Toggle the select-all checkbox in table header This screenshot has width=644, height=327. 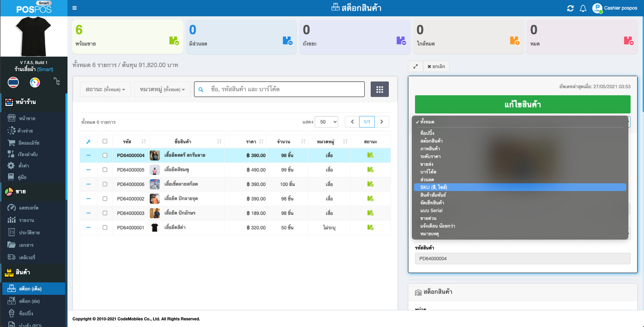click(x=105, y=141)
